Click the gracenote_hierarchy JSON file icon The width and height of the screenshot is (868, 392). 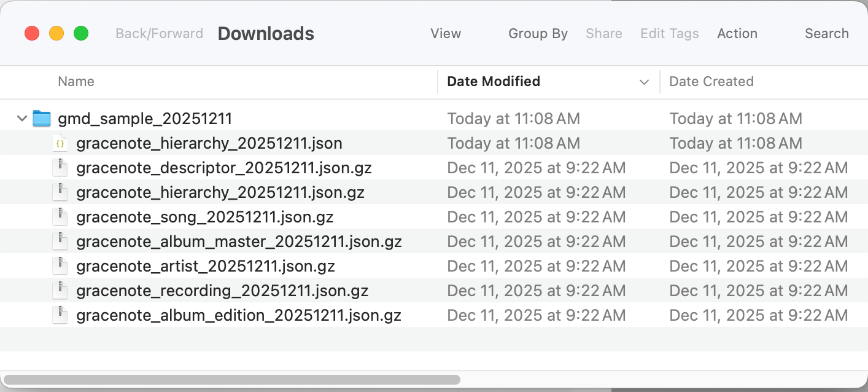[x=60, y=143]
